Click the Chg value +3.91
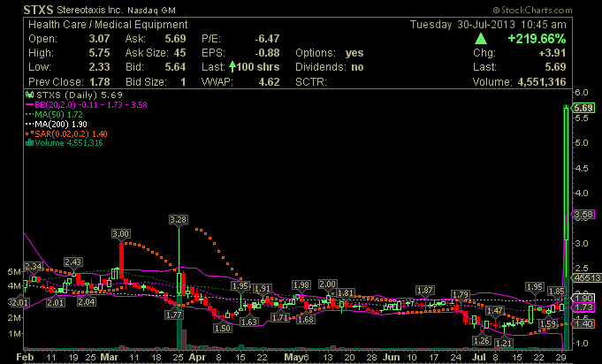Viewport: 602px width, 364px height. point(552,53)
